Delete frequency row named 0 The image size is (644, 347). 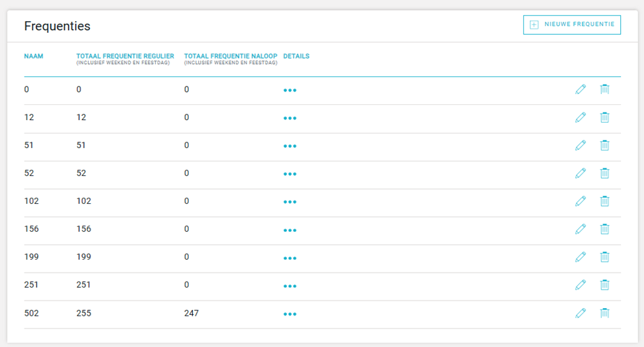click(604, 89)
